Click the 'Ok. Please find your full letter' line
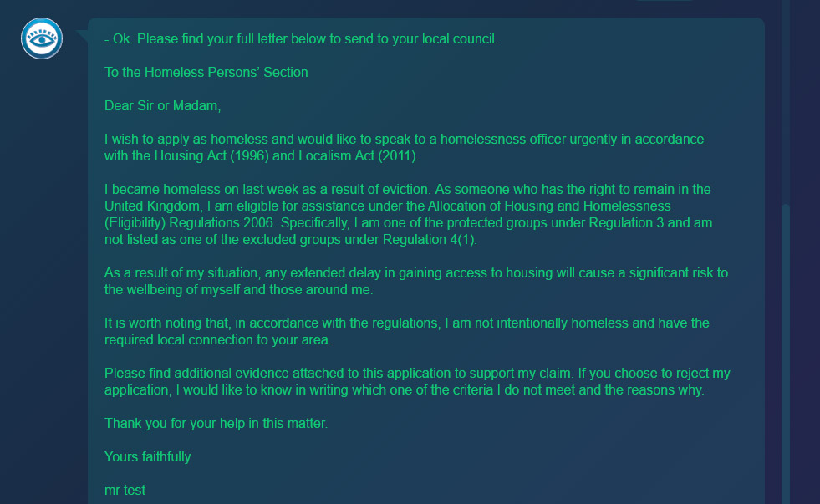The height and width of the screenshot is (504, 820). (301, 38)
